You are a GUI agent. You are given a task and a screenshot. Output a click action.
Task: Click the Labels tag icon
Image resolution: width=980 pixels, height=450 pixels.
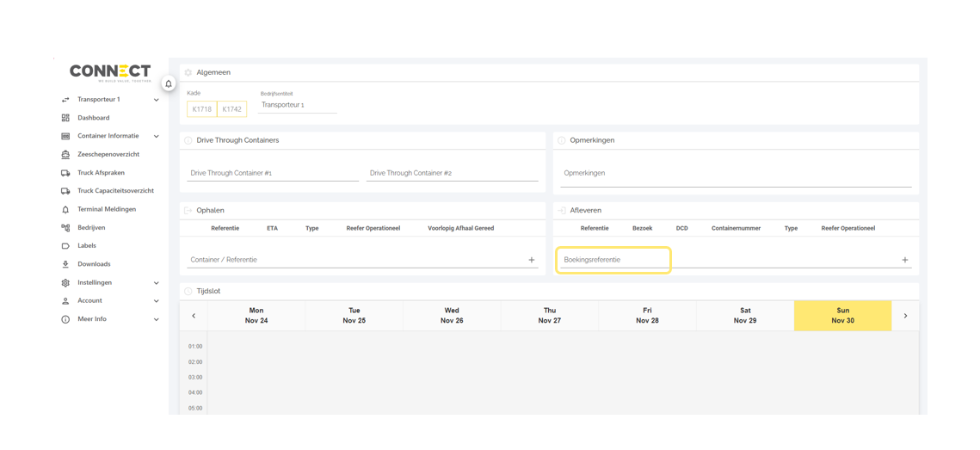coord(65,246)
